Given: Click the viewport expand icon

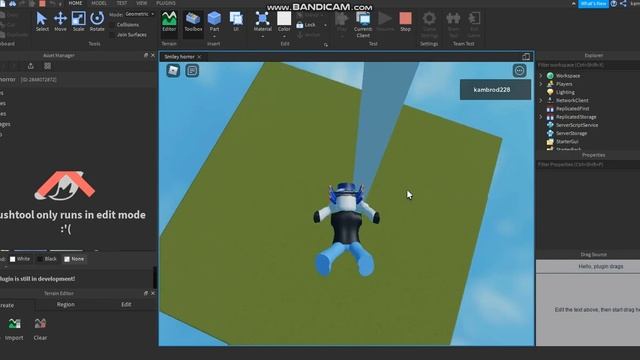Looking at the screenshot, I should [526, 57].
